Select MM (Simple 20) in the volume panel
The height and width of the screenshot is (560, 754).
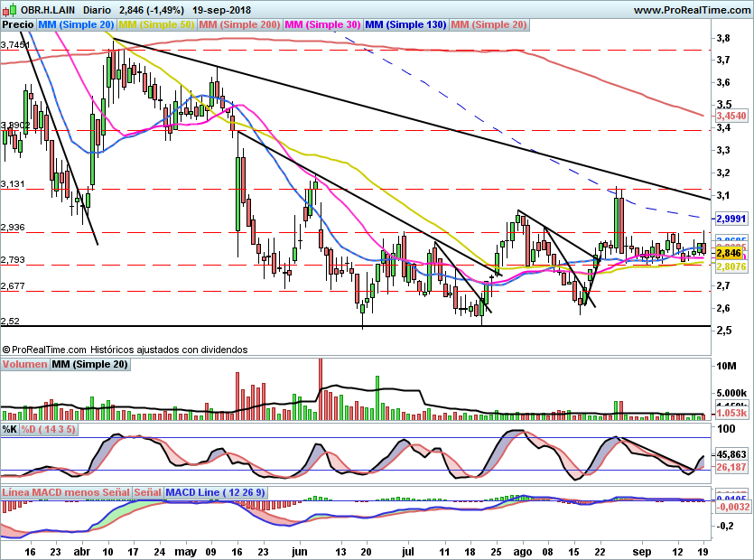pos(89,365)
